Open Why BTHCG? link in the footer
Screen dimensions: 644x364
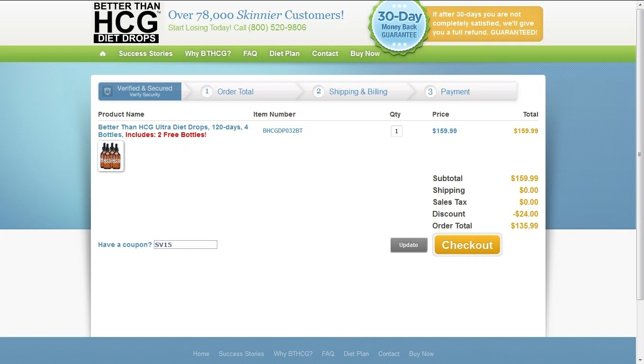point(293,354)
